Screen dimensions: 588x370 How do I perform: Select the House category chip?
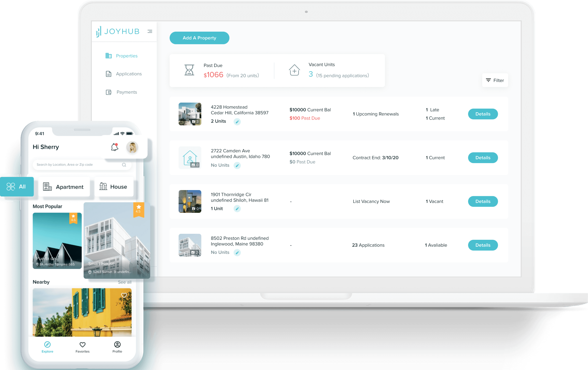point(114,187)
